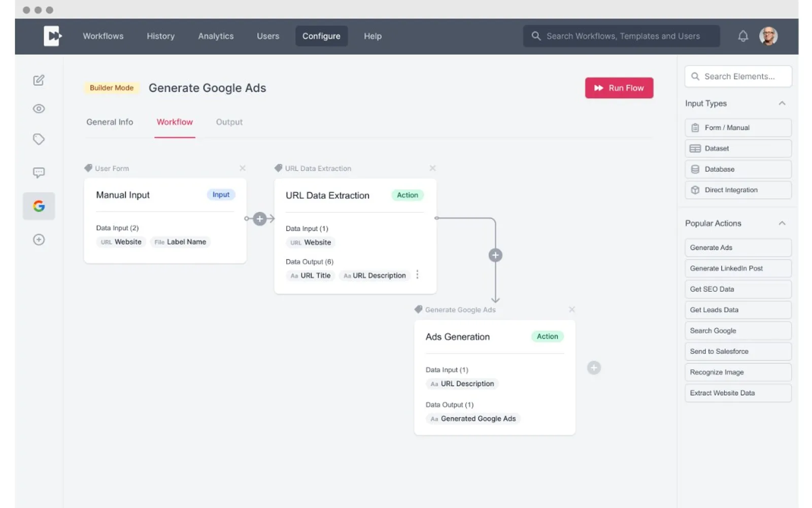Viewport: 812px width, 508px height.
Task: Click the add circle icon in left sidebar
Action: [x=39, y=240]
